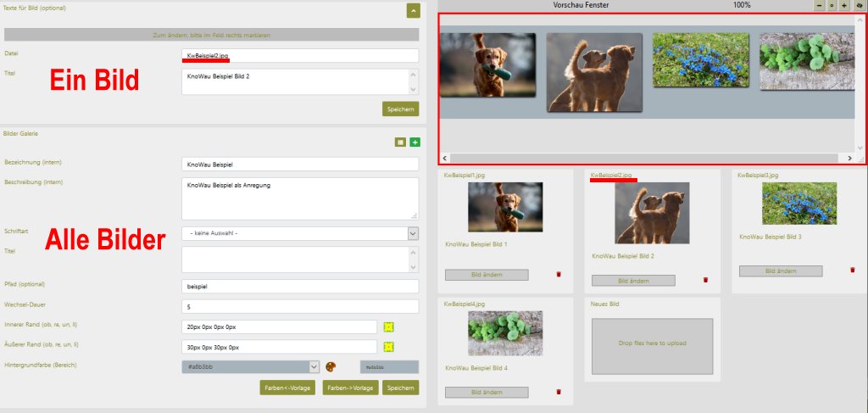Click the Drop files here upload area
The width and height of the screenshot is (868, 413).
tap(653, 343)
